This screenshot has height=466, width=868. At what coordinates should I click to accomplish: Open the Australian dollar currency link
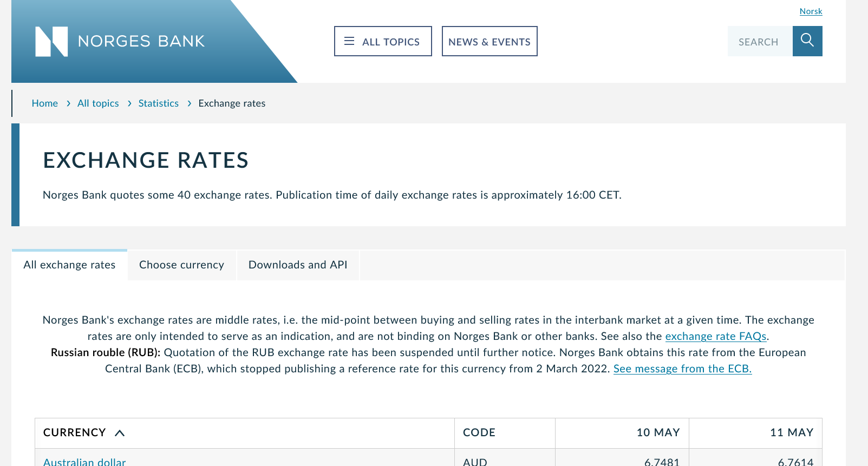pos(84,462)
